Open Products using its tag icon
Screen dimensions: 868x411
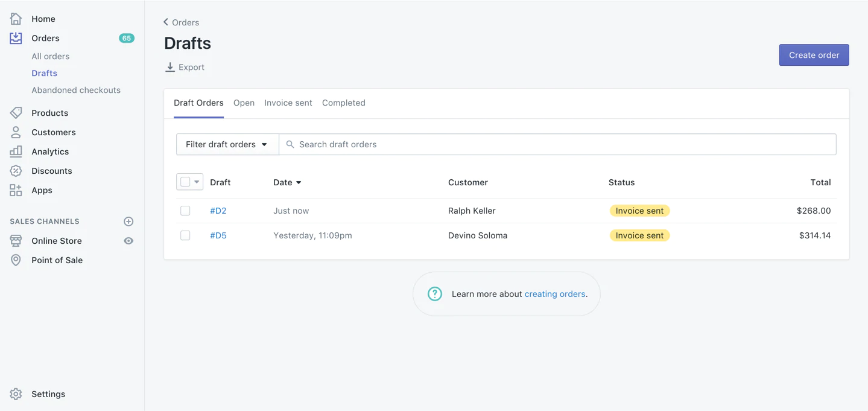point(16,112)
